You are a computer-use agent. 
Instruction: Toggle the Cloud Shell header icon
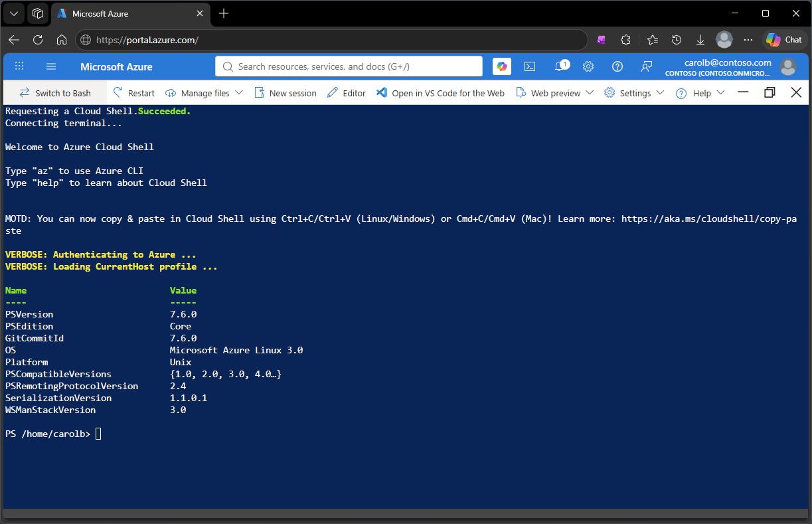click(530, 66)
